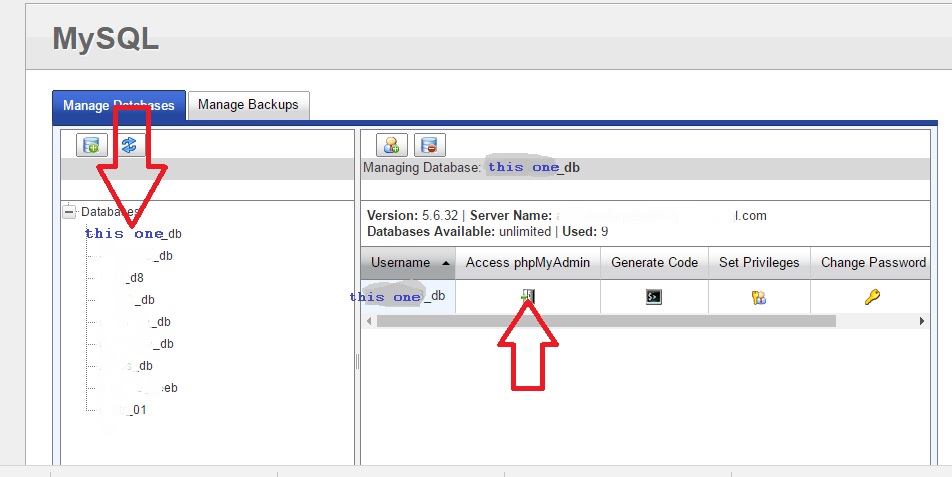Click the refresh databases icon
This screenshot has width=952, height=477.
click(129, 145)
